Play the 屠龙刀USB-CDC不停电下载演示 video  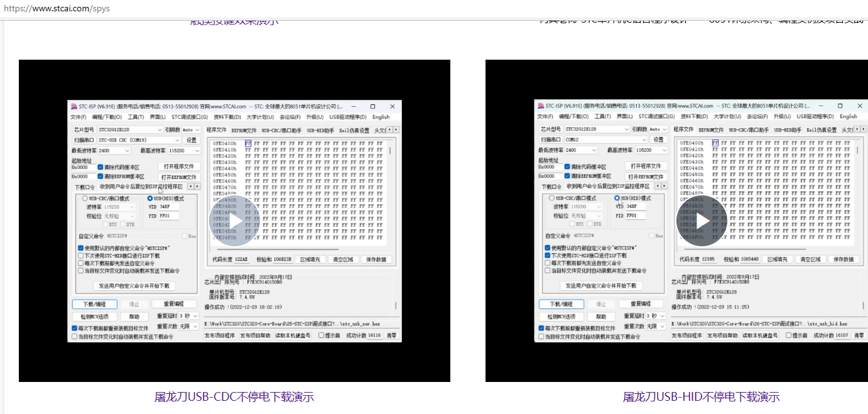click(234, 221)
